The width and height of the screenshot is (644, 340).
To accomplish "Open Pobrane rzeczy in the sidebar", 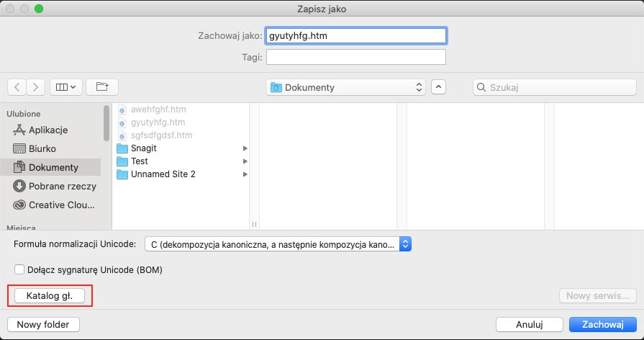I will (62, 186).
